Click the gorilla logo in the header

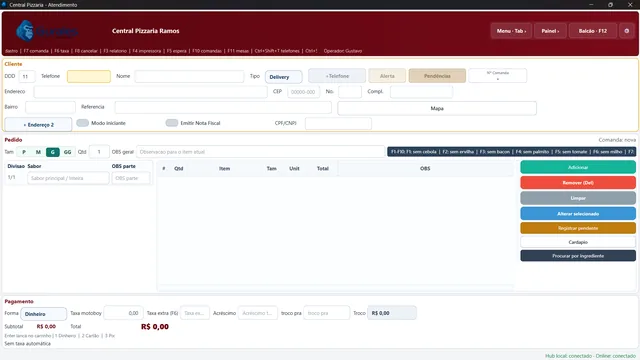tap(25, 31)
